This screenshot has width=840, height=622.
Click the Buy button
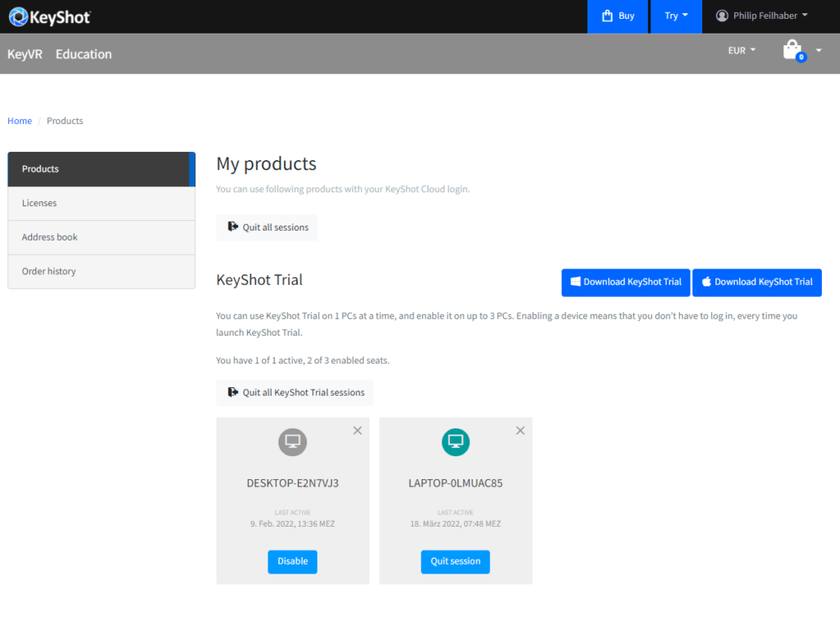[618, 16]
